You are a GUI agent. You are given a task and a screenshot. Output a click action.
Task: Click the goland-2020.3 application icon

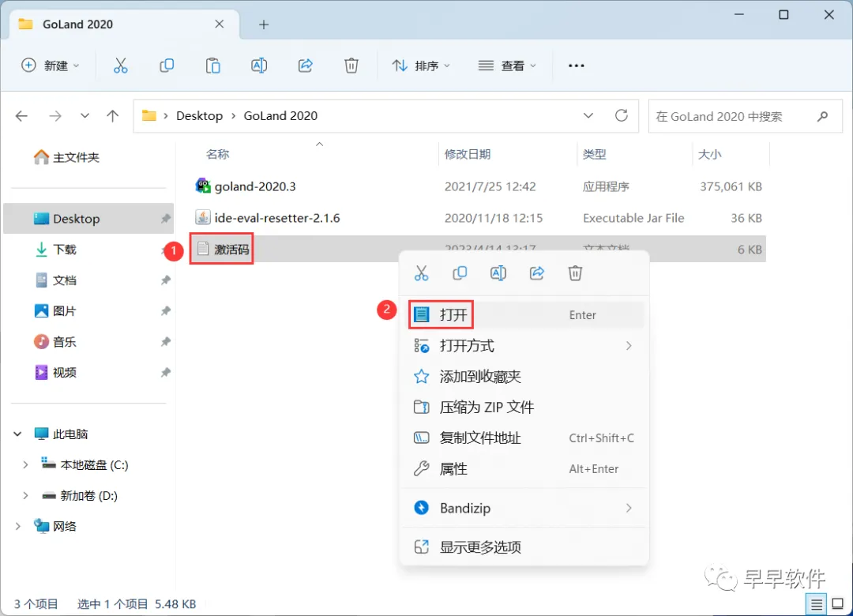[x=203, y=186]
